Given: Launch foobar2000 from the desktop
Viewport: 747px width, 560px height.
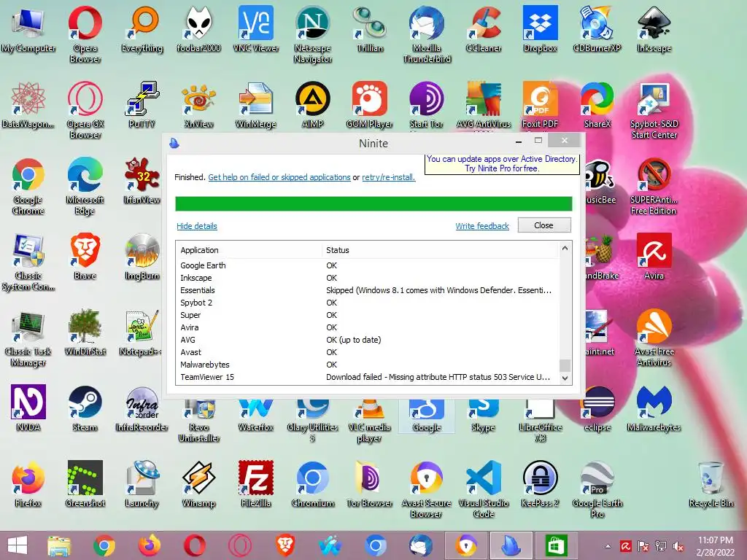Looking at the screenshot, I should (x=198, y=29).
